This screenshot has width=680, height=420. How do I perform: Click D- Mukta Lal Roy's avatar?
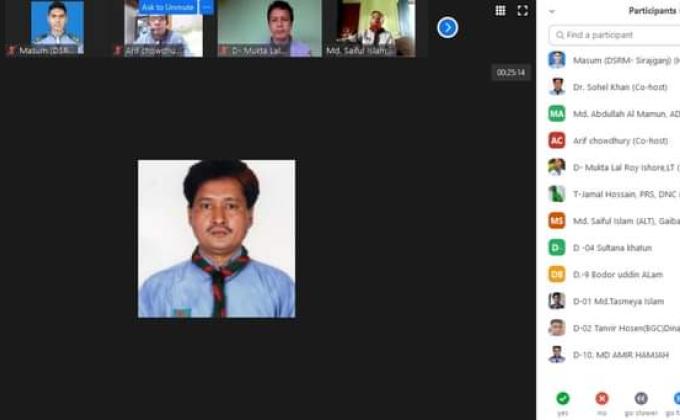[557, 167]
